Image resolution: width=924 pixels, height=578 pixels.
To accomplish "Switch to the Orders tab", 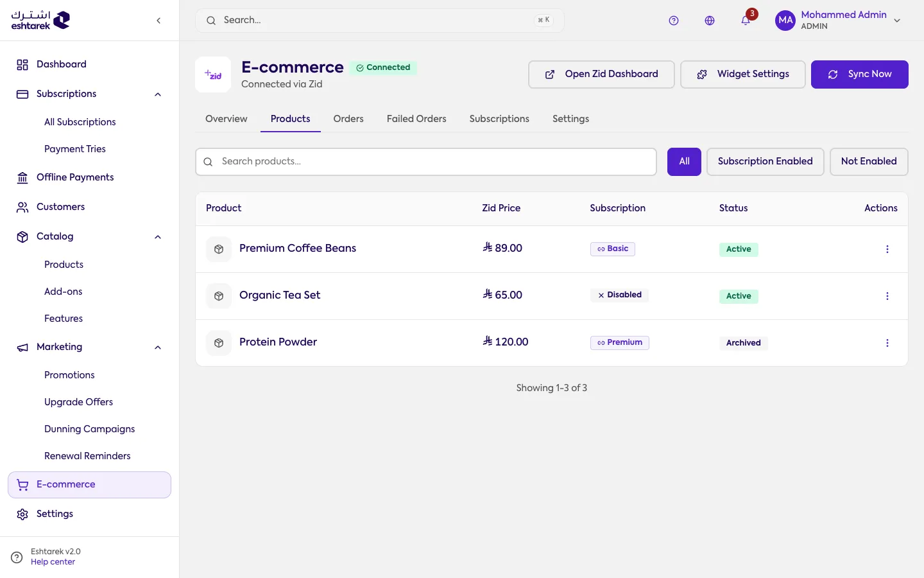I will pyautogui.click(x=348, y=119).
